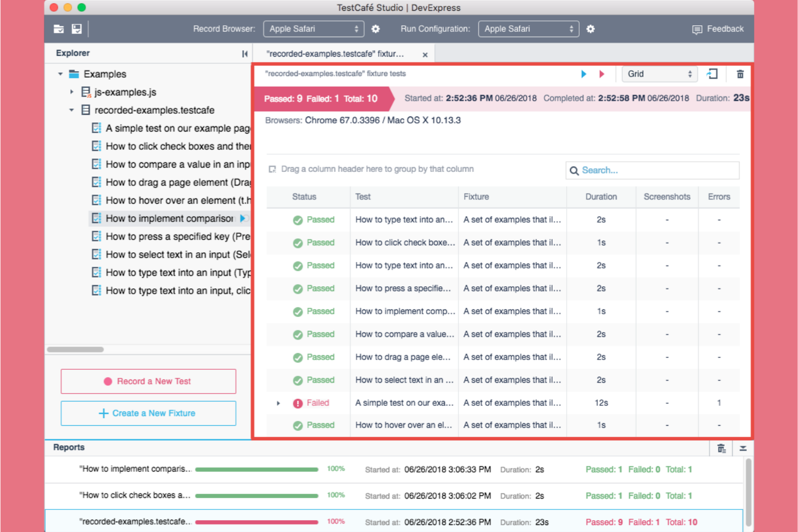Collapse the Explorer panel with its arrow icon
This screenshot has width=798, height=532.
(x=245, y=53)
